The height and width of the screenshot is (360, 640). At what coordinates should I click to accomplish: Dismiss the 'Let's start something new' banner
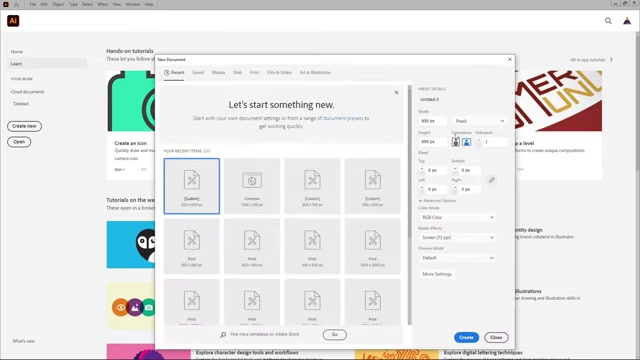tap(396, 93)
